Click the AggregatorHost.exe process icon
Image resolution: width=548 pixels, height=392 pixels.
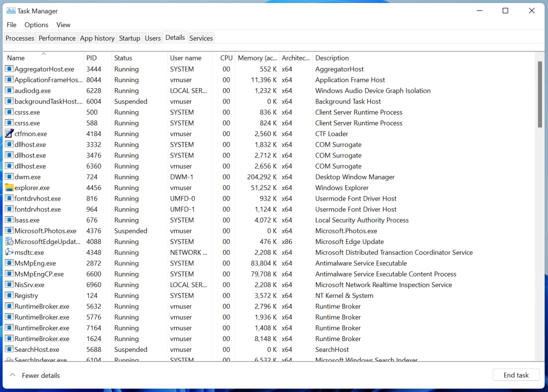tap(9, 69)
